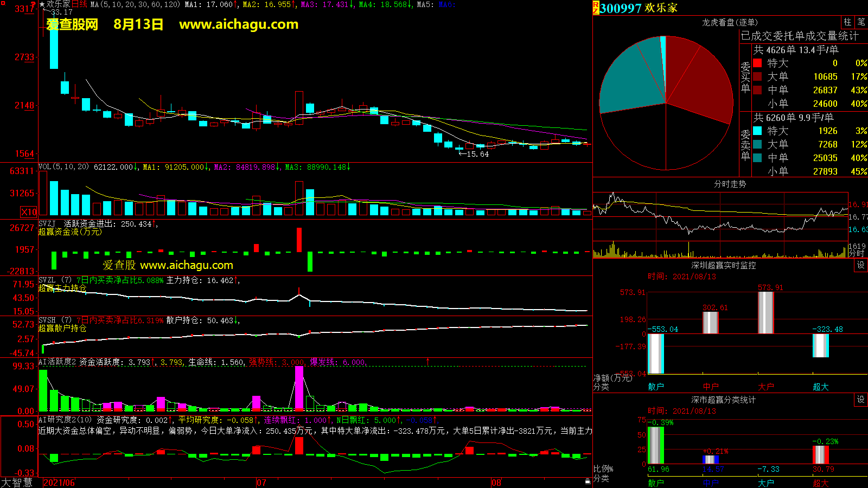The width and height of the screenshot is (868, 488).
Task: Open 设 settings for 深圳超赢实时监控 panel
Action: 860,265
